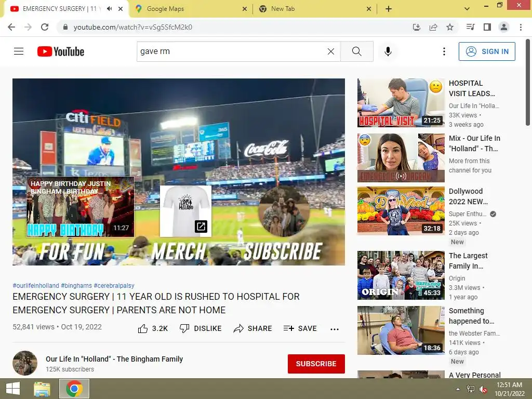Show hidden system tray icons
Screen dimensions: 532x399
click(458, 389)
